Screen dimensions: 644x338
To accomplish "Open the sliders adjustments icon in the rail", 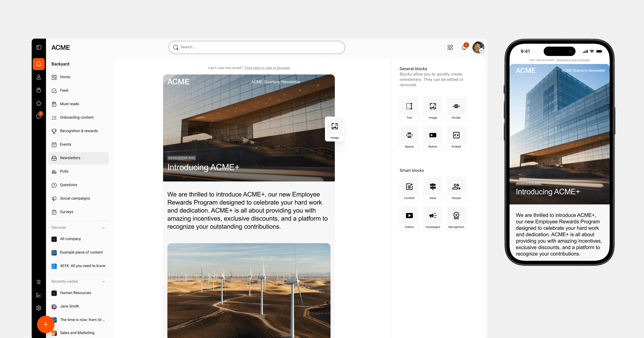I will pos(39,282).
